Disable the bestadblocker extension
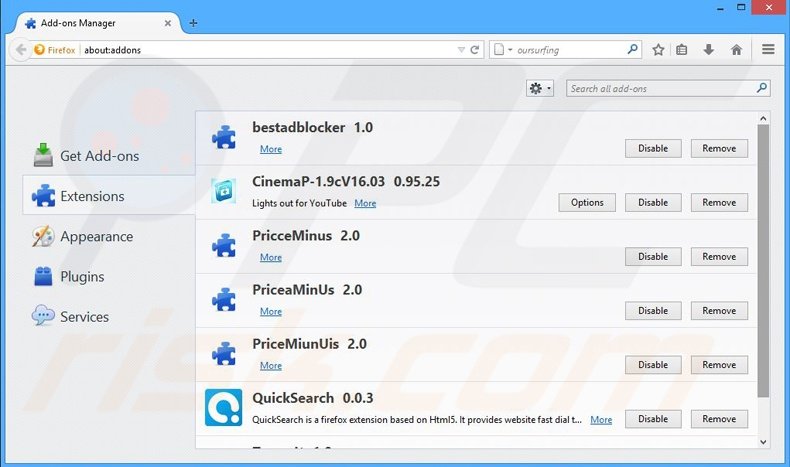Image resolution: width=790 pixels, height=467 pixels. pos(653,148)
